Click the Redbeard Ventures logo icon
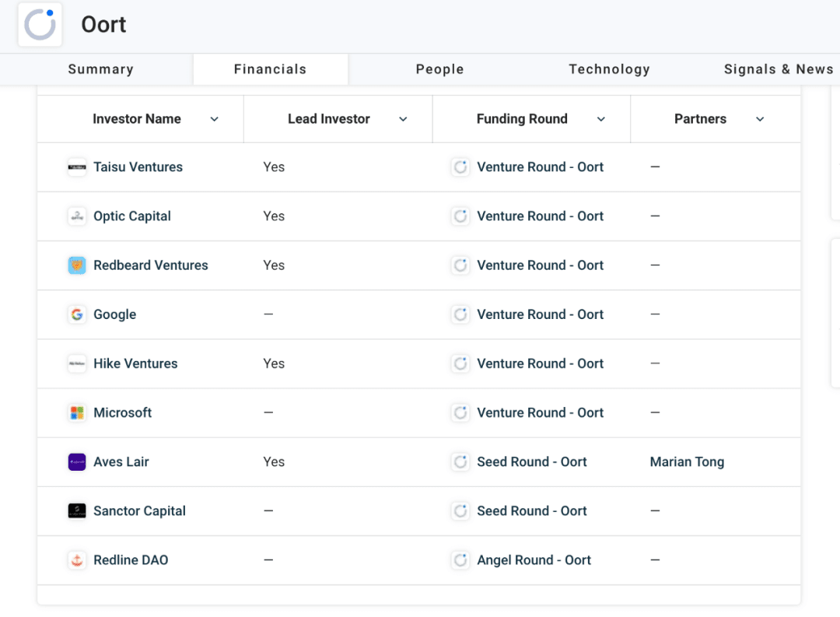 point(77,265)
